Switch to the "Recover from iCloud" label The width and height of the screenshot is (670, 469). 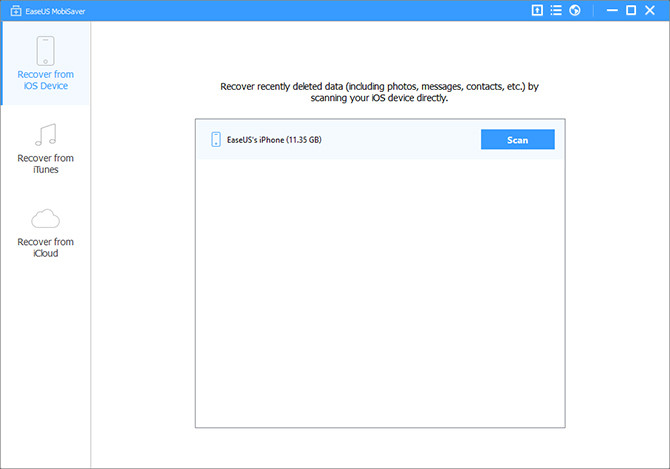(45, 248)
